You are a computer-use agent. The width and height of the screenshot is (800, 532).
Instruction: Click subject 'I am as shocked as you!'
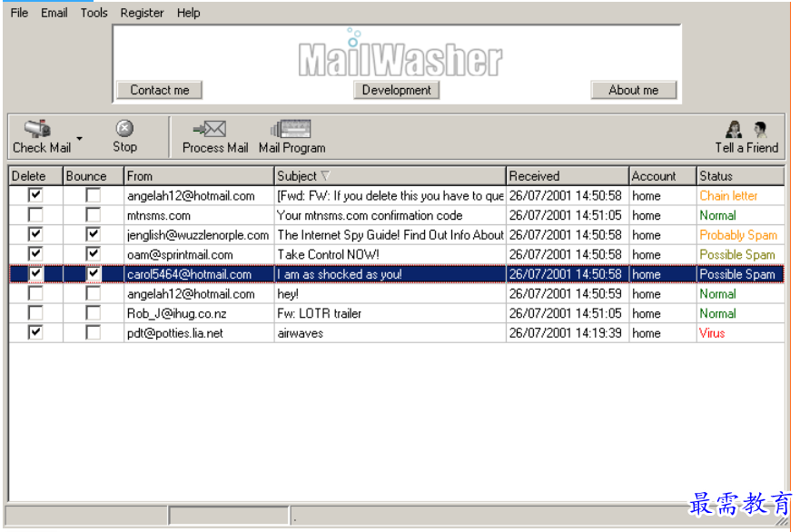(340, 274)
